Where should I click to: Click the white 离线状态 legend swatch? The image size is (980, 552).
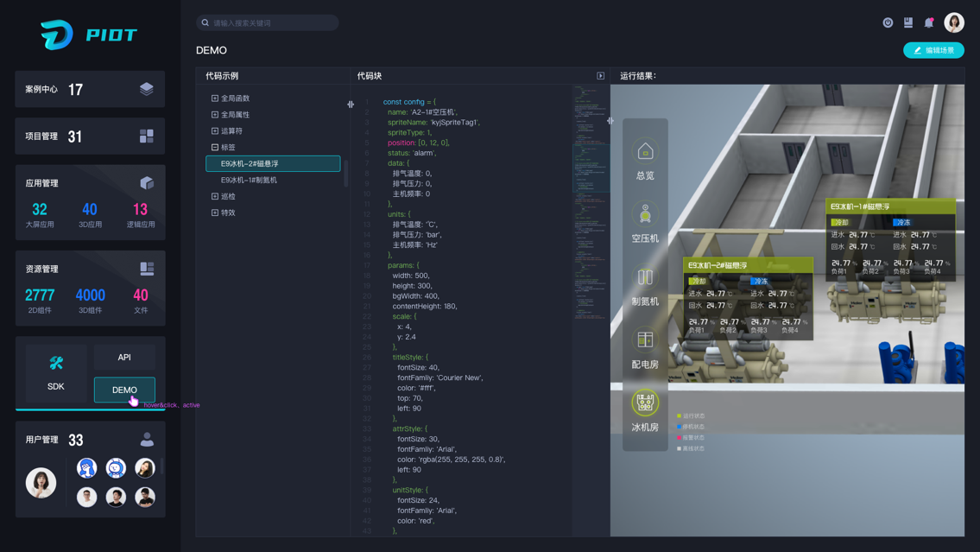(x=679, y=448)
